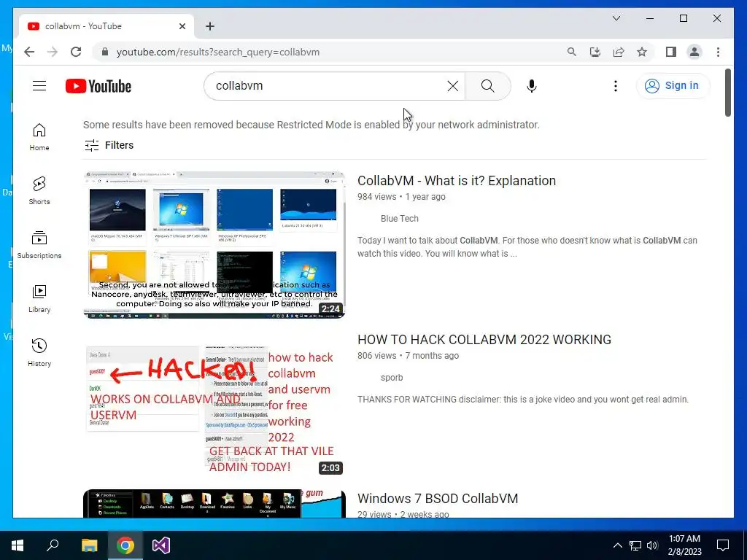Close the collabvm - YouTube tab

182,26
